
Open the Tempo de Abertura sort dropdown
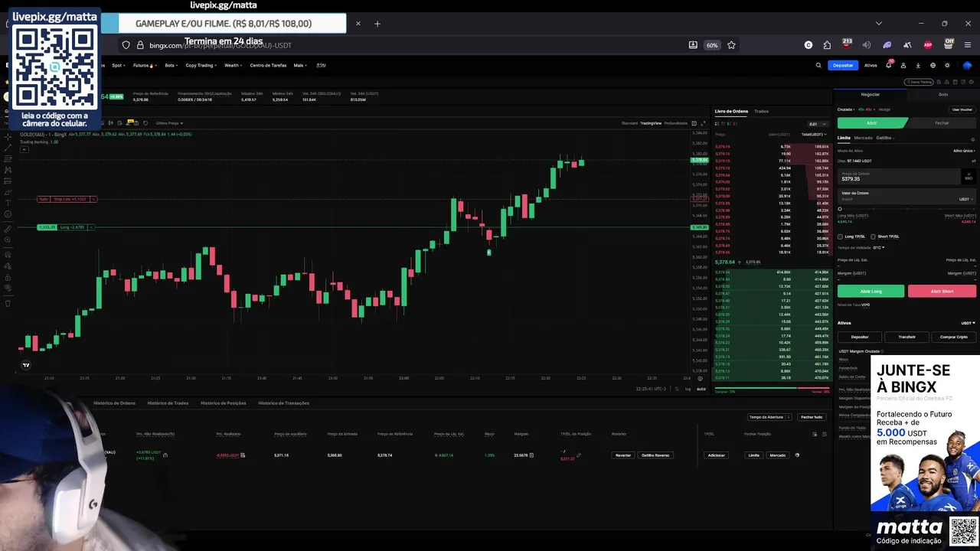coord(769,417)
